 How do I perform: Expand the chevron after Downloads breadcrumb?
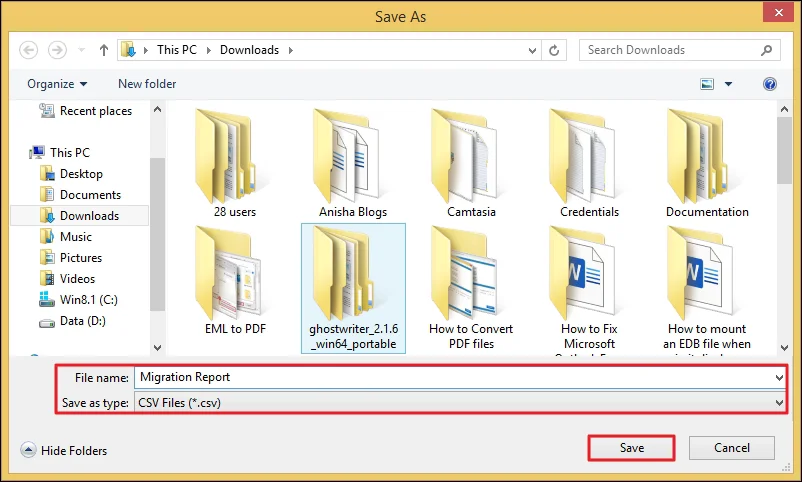[x=291, y=50]
